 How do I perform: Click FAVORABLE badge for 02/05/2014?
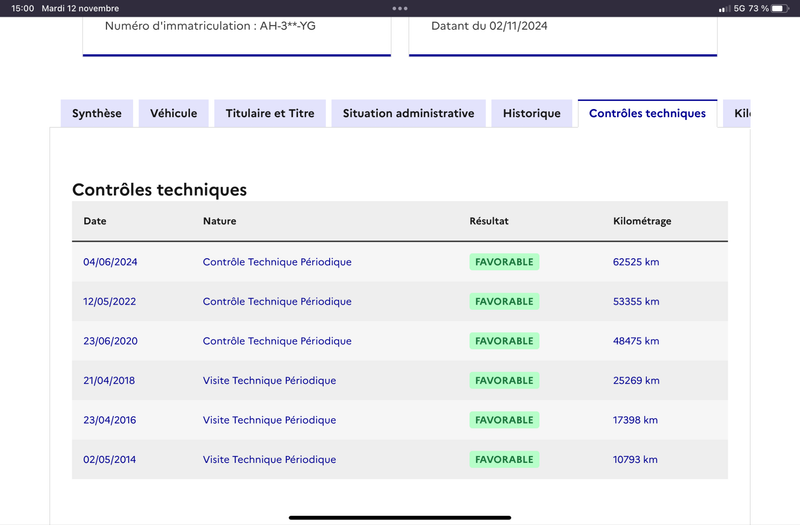(504, 459)
